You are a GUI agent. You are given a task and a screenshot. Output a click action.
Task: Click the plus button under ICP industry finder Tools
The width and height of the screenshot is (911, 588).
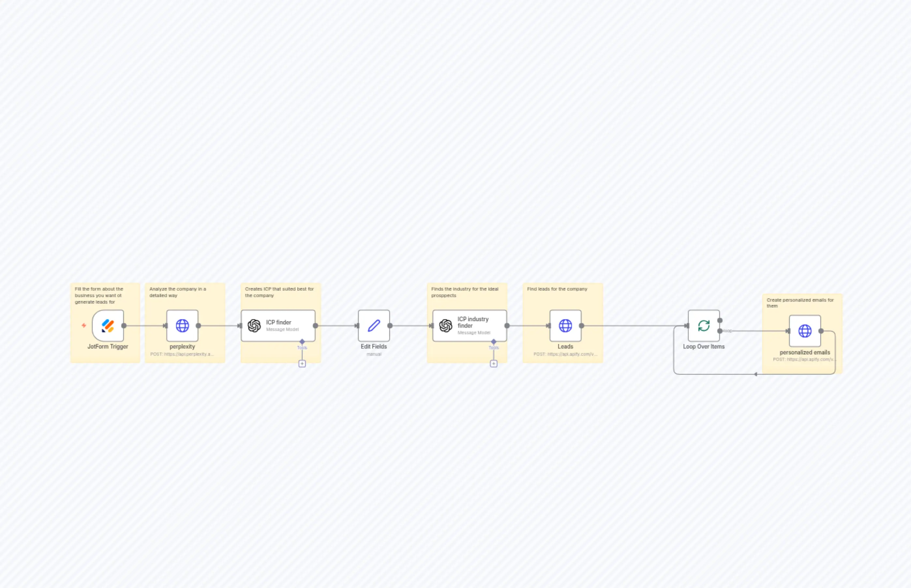tap(494, 364)
